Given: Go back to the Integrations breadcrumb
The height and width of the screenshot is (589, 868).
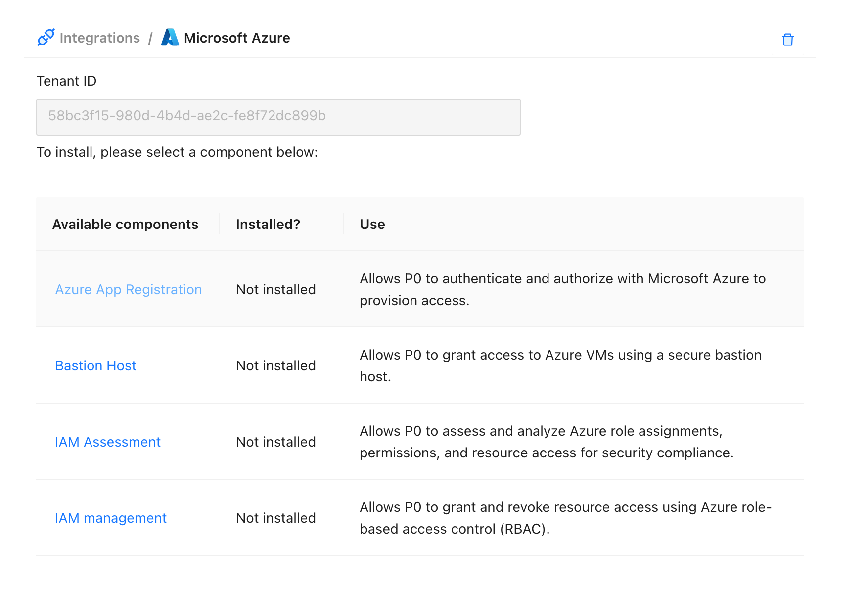Looking at the screenshot, I should tap(99, 38).
